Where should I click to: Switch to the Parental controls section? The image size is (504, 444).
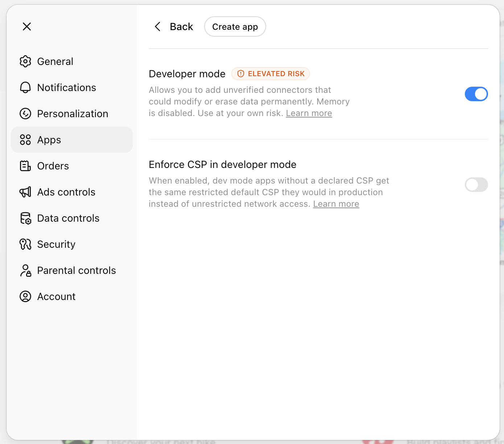point(76,270)
